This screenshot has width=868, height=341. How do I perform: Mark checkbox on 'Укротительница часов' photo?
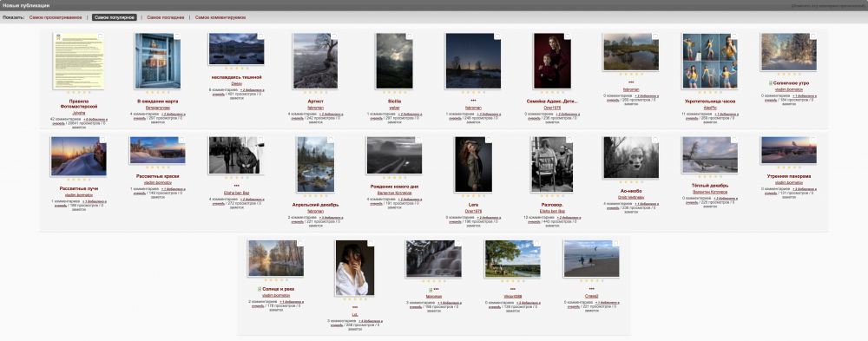[x=734, y=36]
